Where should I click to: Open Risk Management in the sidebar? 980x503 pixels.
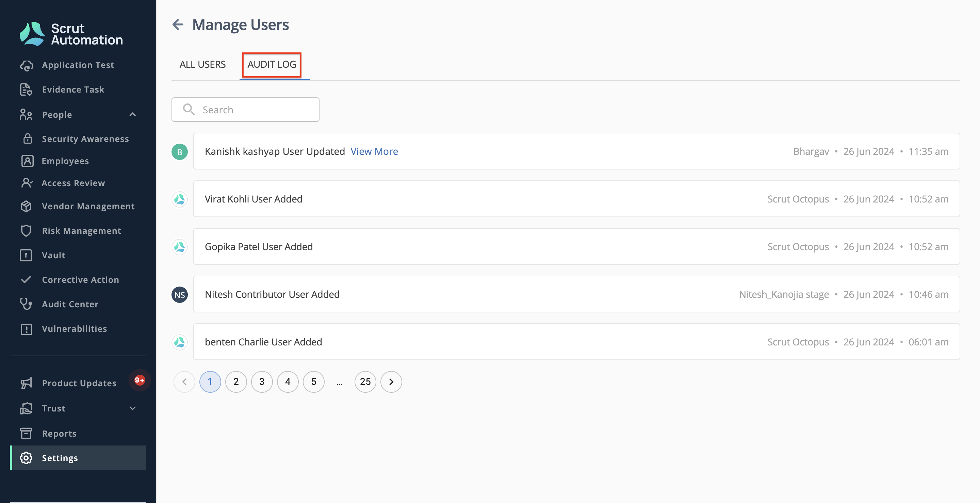(81, 231)
